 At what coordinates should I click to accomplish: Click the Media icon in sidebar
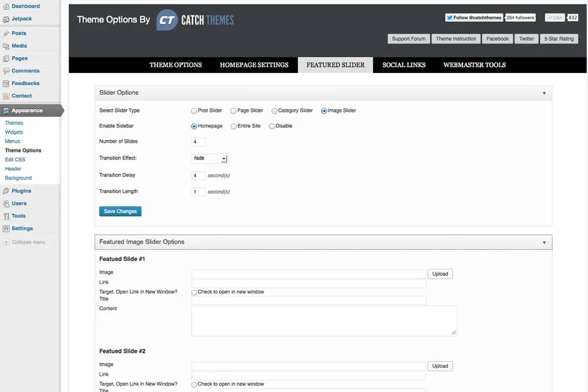(6, 46)
